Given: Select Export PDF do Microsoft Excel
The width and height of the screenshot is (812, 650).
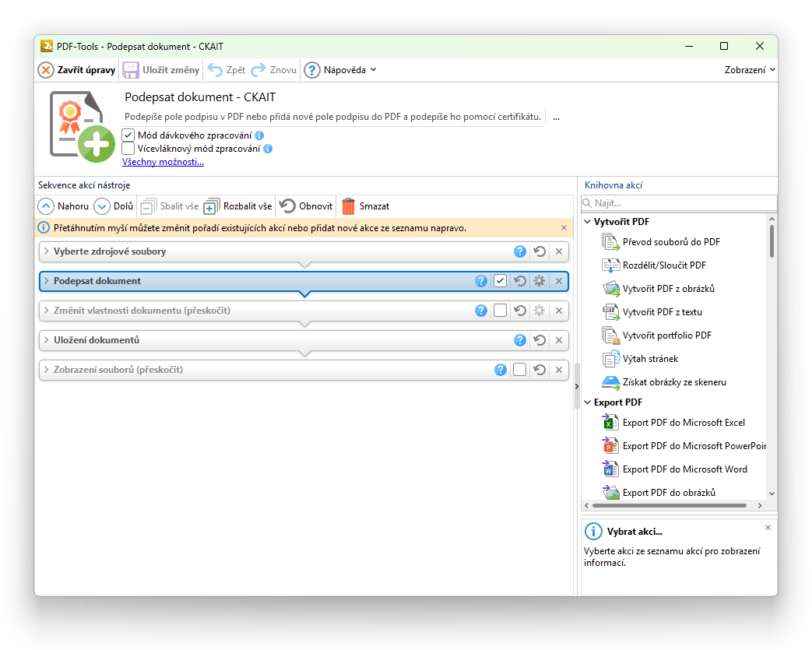Looking at the screenshot, I should point(673,423).
